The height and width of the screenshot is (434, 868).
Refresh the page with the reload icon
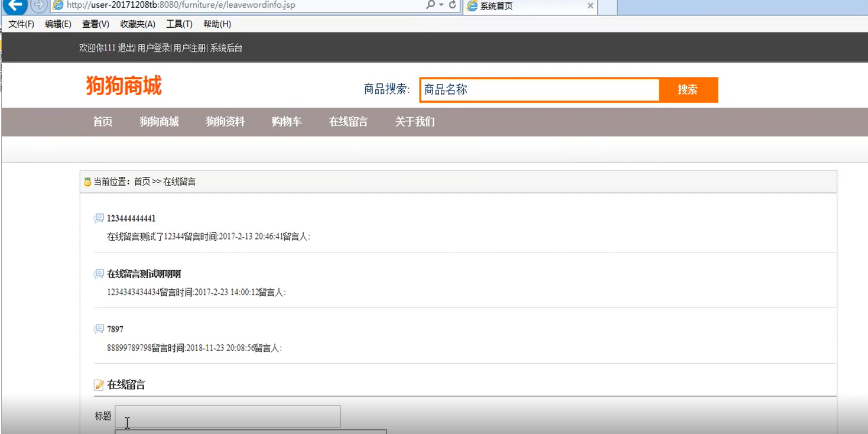[x=453, y=5]
